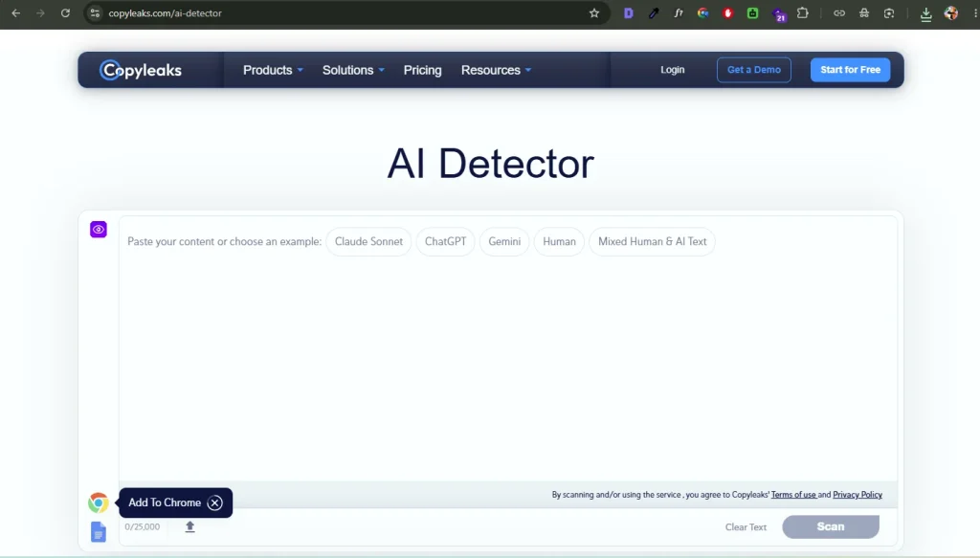980x558 pixels.
Task: Click the browser back arrow
Action: [x=15, y=12]
